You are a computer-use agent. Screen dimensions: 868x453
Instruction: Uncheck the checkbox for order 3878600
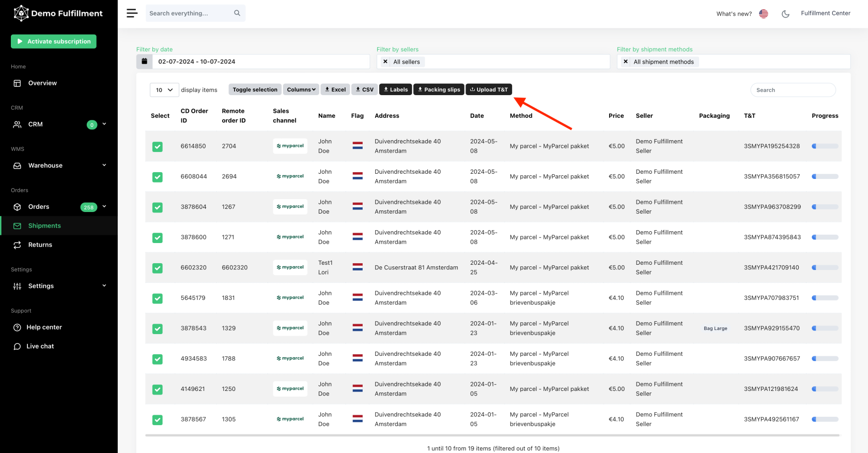(158, 238)
